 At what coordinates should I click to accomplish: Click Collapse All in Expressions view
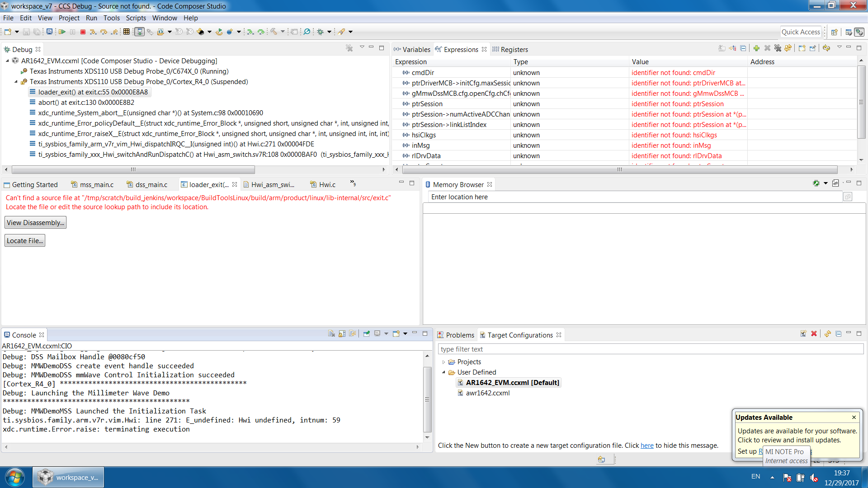pyautogui.click(x=743, y=48)
